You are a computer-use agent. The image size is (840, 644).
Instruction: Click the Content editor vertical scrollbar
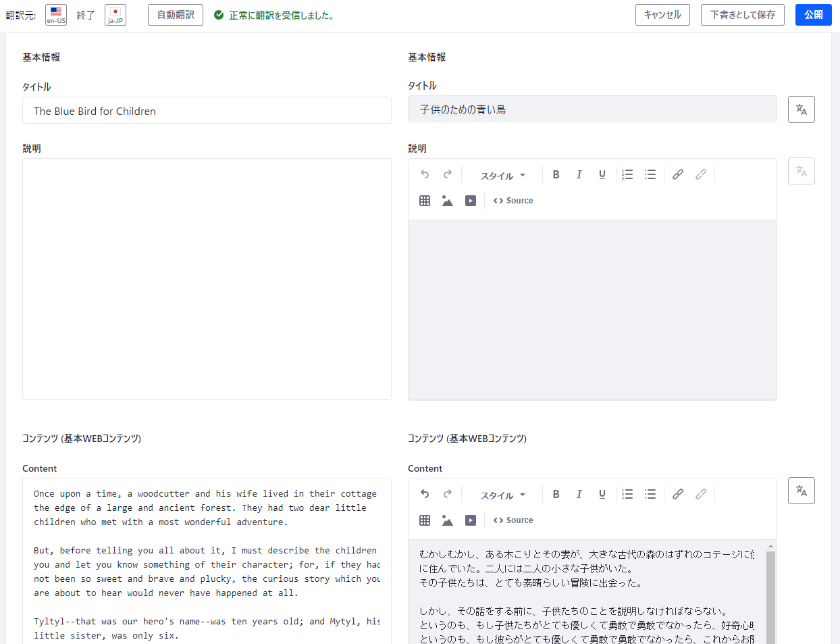tap(770, 595)
